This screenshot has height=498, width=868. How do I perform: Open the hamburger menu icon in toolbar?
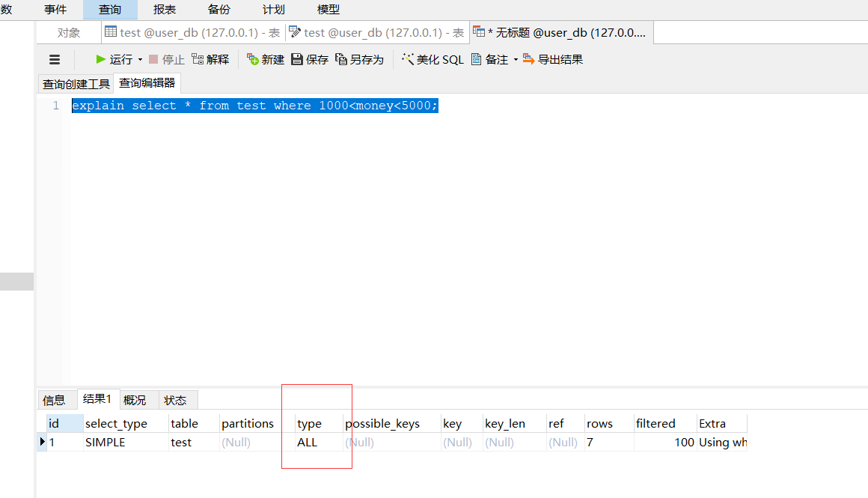(54, 60)
